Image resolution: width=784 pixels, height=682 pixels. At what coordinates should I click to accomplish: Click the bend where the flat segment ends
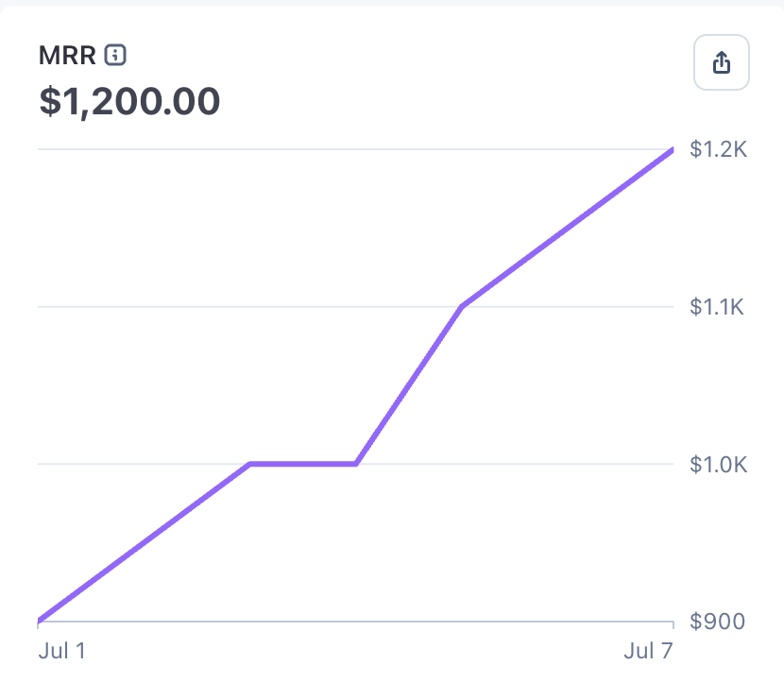tap(356, 464)
